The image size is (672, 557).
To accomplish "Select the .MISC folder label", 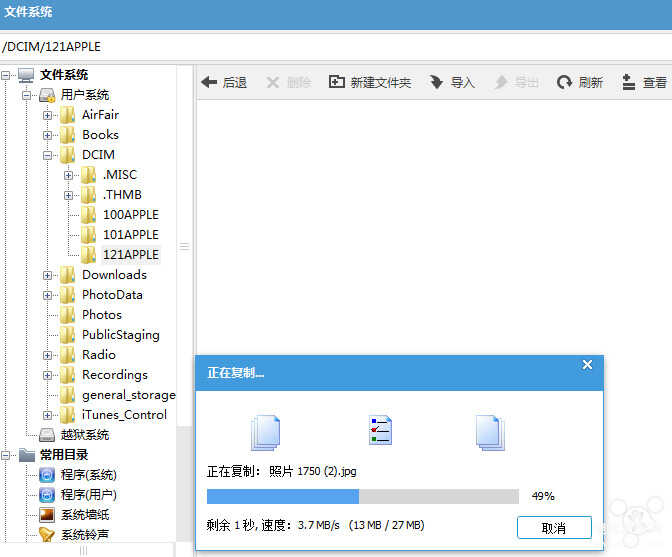I will [120, 175].
